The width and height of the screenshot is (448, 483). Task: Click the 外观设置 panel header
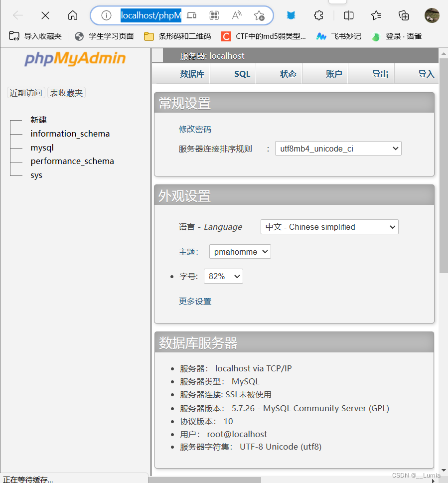(x=294, y=195)
